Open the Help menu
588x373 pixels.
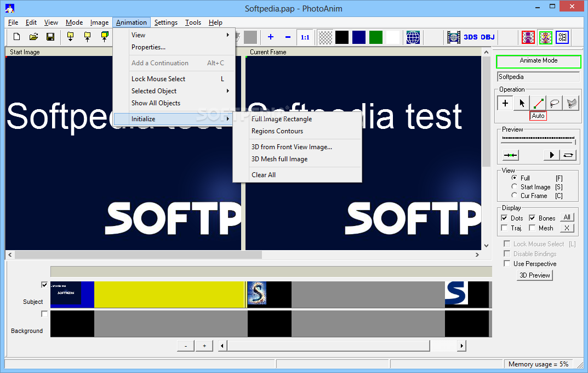[x=215, y=22]
